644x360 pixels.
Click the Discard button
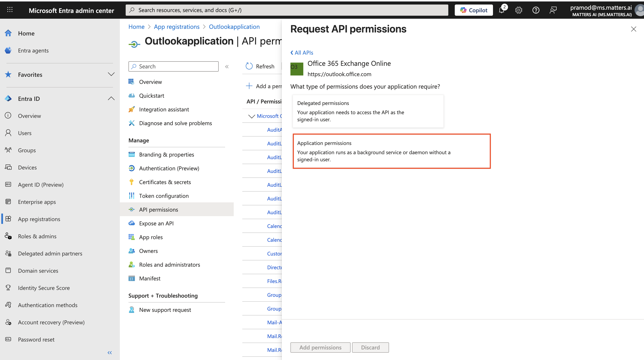point(371,348)
